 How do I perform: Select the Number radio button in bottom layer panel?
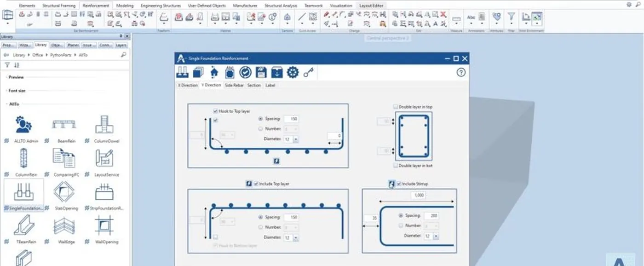pos(261,129)
